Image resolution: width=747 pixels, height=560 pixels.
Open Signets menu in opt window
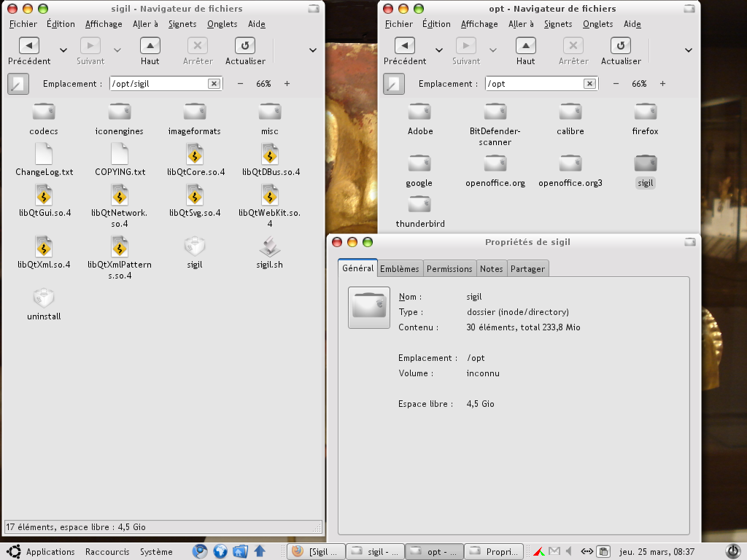[558, 24]
